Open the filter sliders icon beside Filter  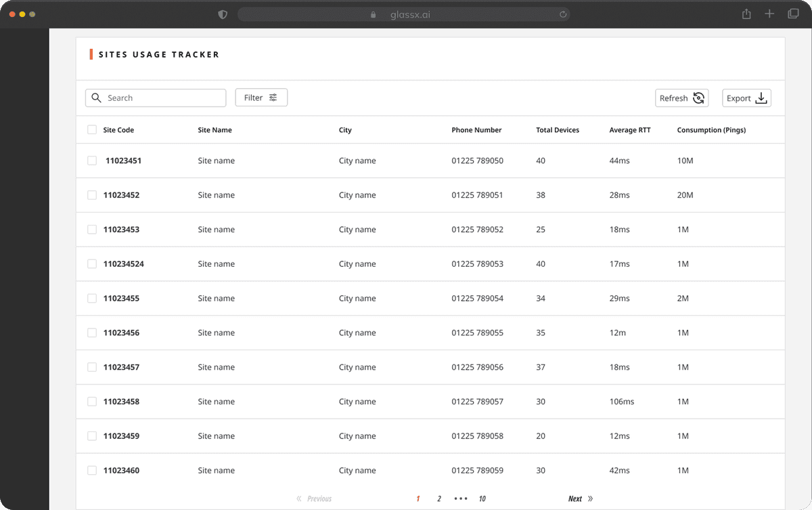[275, 97]
